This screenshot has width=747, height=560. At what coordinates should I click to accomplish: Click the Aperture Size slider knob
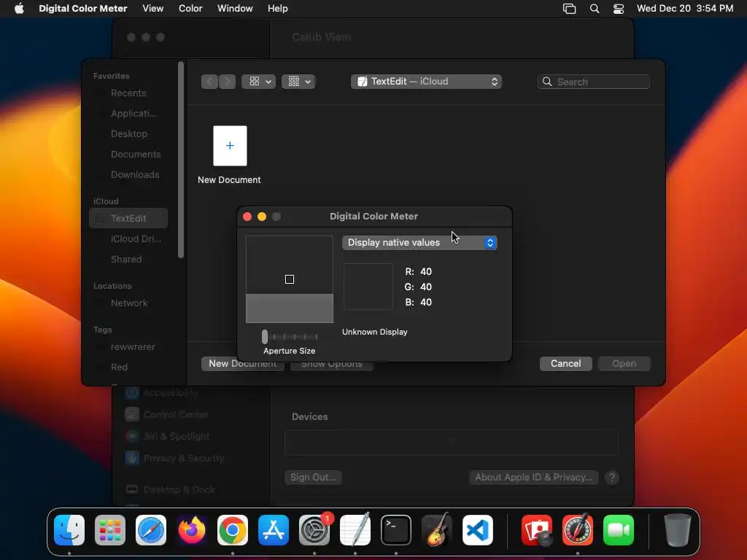265,337
